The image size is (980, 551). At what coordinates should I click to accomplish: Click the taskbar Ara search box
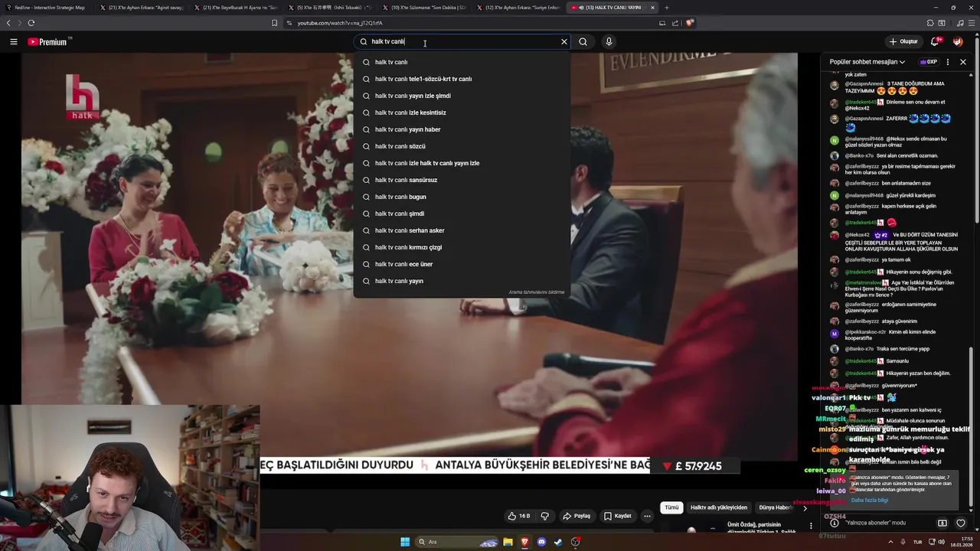point(458,542)
